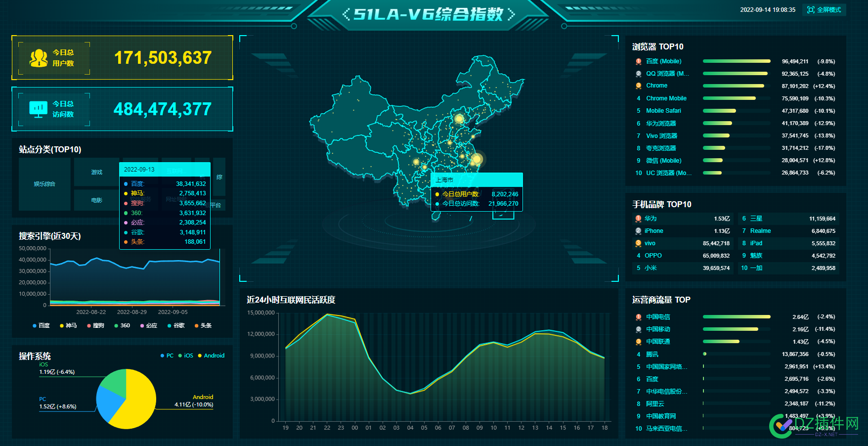868x446 pixels.
Task: Open the 夸克浏览器 row
Action: pyautogui.click(x=736, y=148)
